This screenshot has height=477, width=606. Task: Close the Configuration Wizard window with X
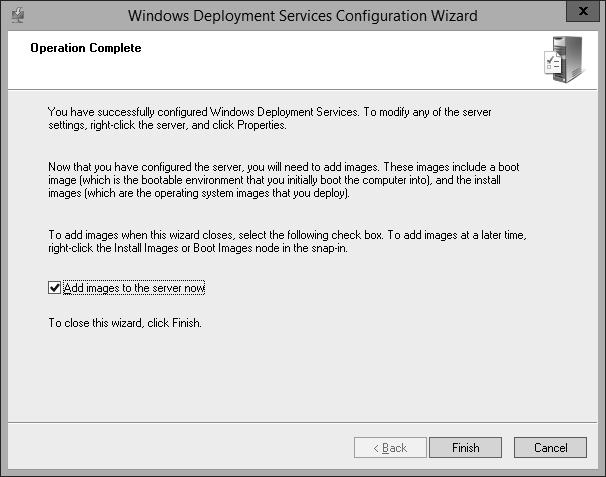click(x=583, y=11)
